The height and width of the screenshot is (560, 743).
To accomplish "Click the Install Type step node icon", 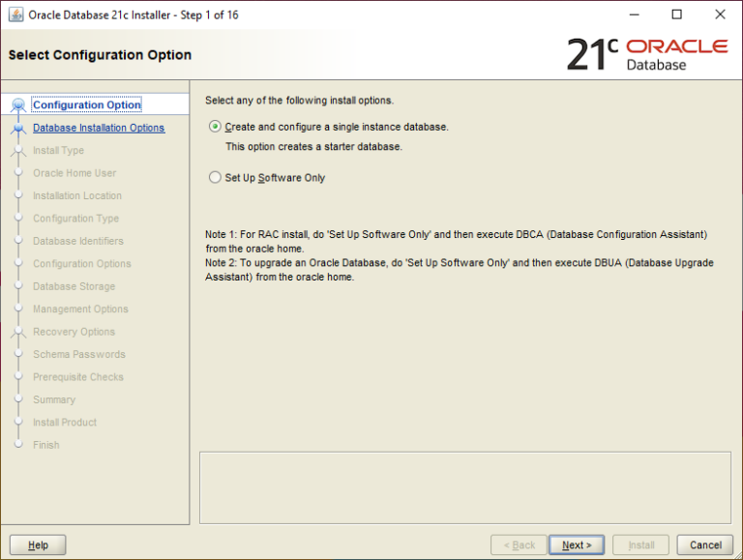I will [17, 151].
